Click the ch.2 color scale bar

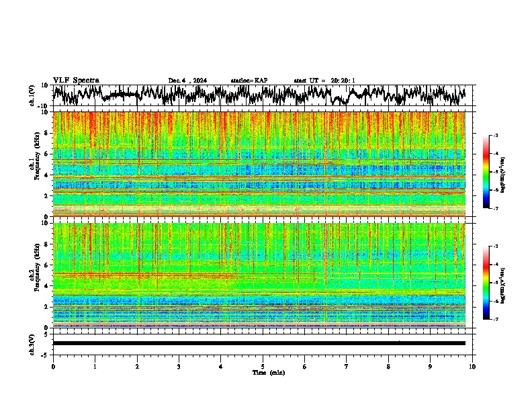(x=486, y=283)
